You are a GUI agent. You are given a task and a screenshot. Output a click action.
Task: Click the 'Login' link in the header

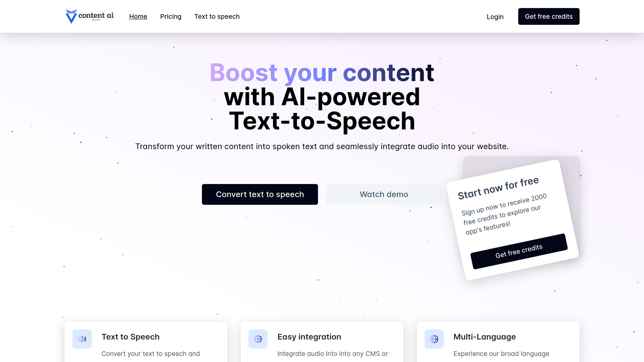click(x=495, y=16)
